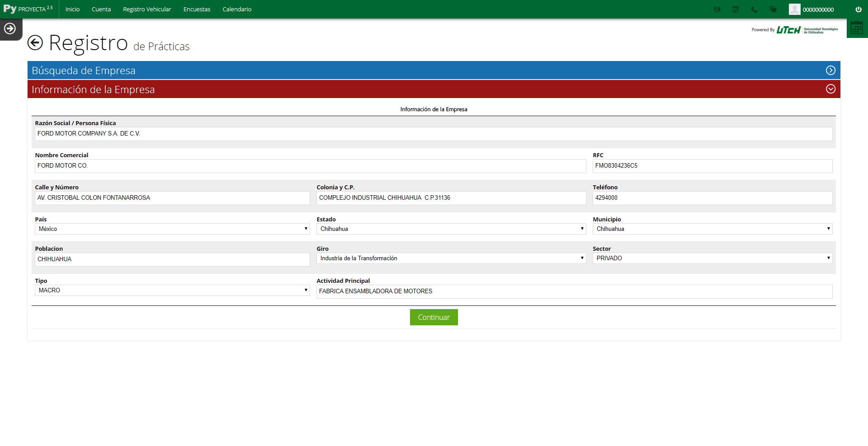Viewport: 868px width, 446px height.
Task: Click the back arrow beside Registro title
Action: (35, 43)
